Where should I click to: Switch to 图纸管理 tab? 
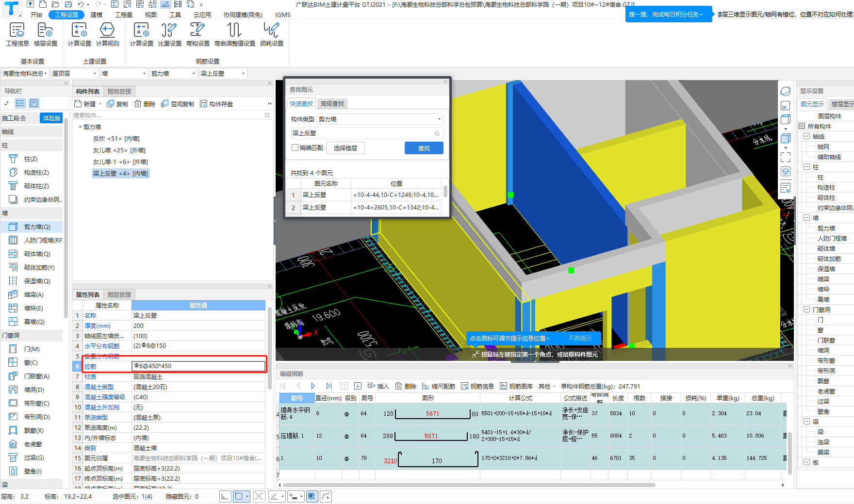[x=119, y=91]
